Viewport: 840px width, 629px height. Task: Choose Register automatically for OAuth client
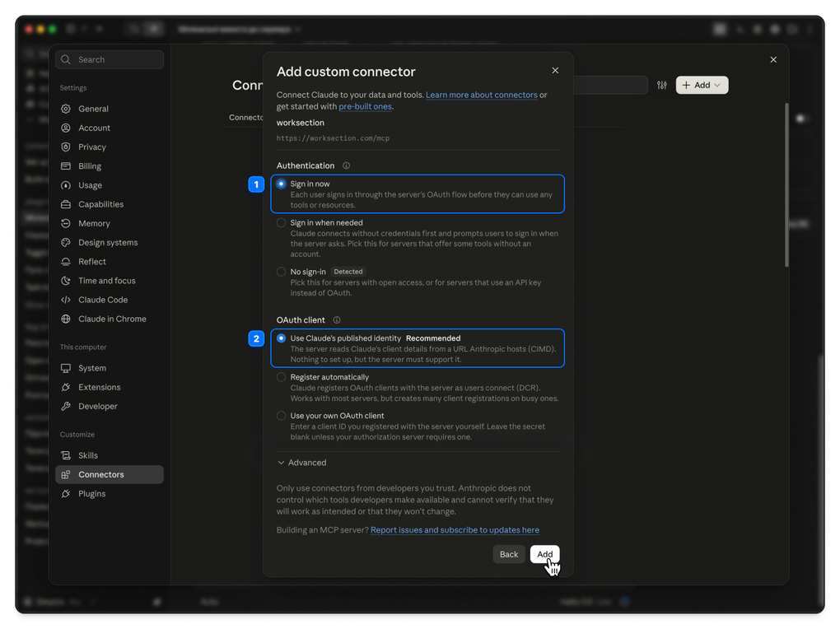[282, 377]
